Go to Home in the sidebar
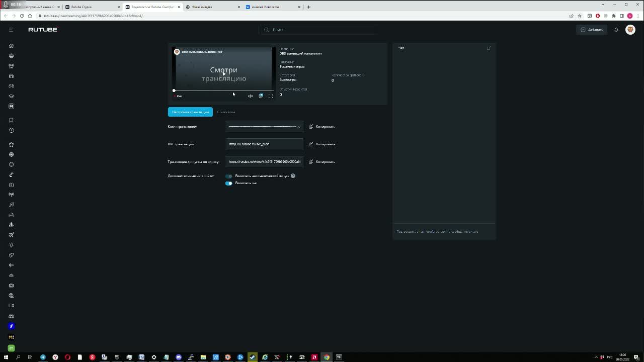Screen dimensions: 644x362 point(11,46)
